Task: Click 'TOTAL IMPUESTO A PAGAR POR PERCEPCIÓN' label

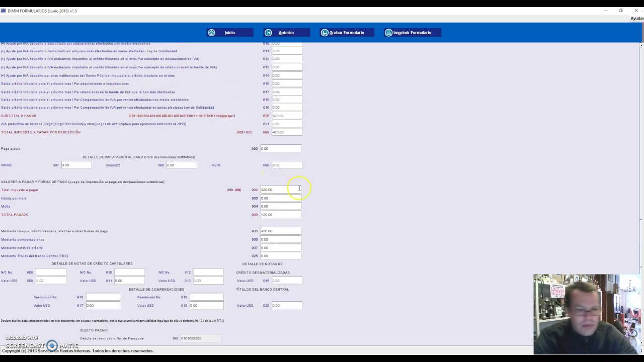Action: (41, 132)
